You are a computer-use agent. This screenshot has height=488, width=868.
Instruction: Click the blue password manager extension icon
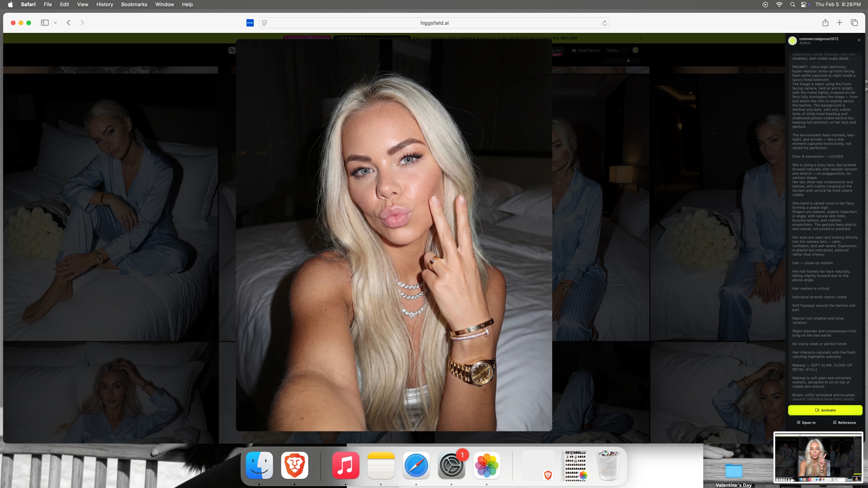point(250,23)
